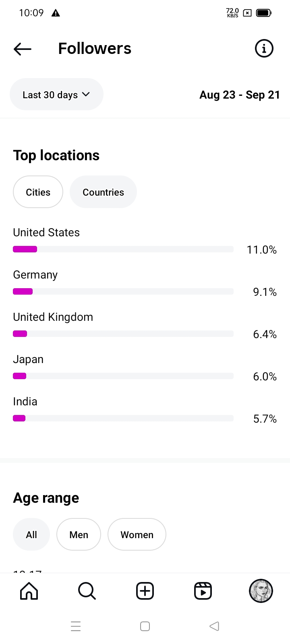Image resolution: width=290 pixels, height=644 pixels.
Task: Switch top locations to Cities
Action: coord(38,192)
